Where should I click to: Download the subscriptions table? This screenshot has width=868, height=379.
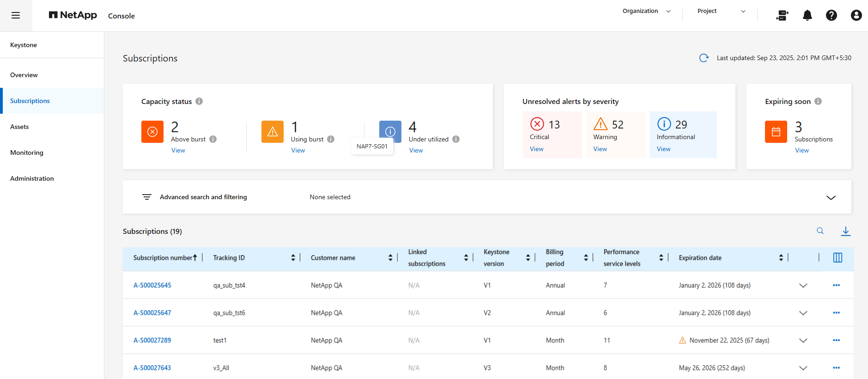click(x=845, y=231)
